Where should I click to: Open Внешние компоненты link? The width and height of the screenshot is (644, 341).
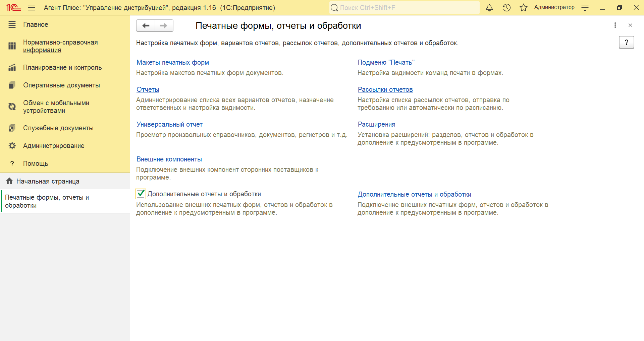(x=169, y=159)
